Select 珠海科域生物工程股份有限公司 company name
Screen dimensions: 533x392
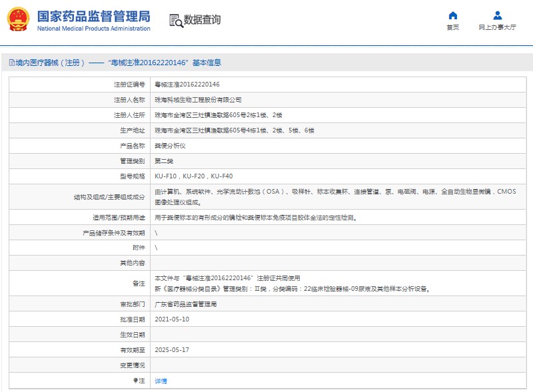pyautogui.click(x=198, y=100)
